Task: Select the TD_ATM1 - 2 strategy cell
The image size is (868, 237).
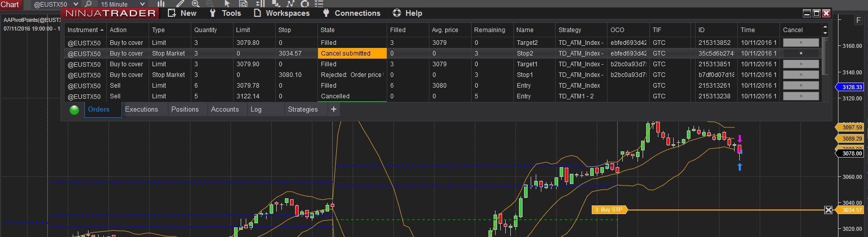Action: click(x=581, y=96)
